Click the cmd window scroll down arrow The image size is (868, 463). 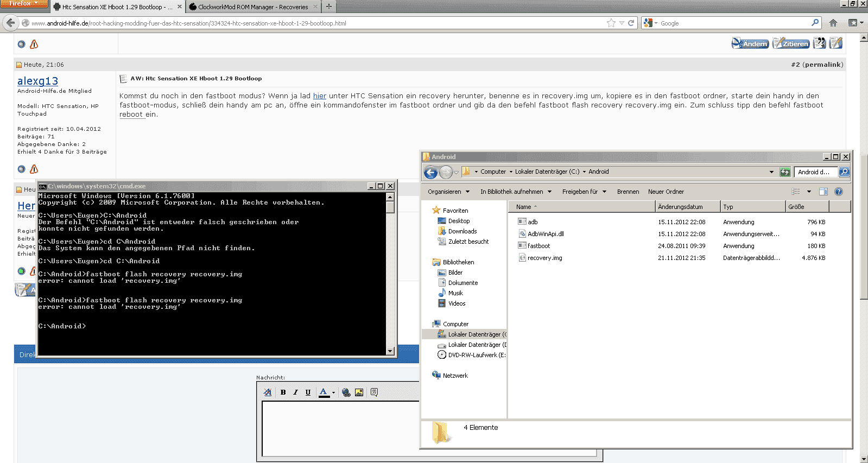pos(390,351)
